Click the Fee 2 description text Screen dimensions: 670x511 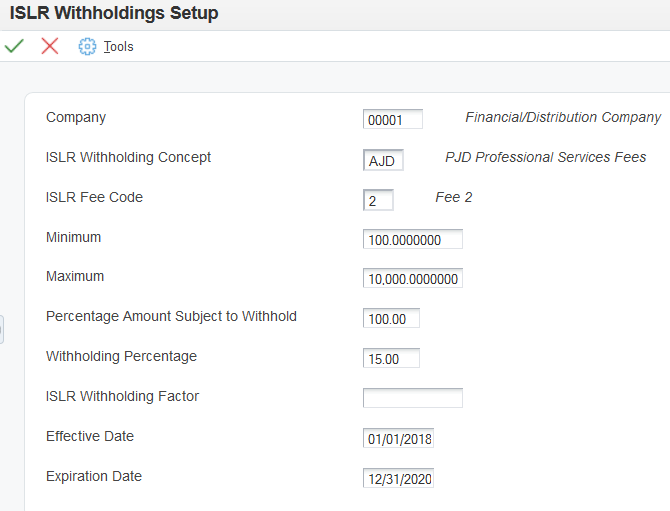pos(454,197)
